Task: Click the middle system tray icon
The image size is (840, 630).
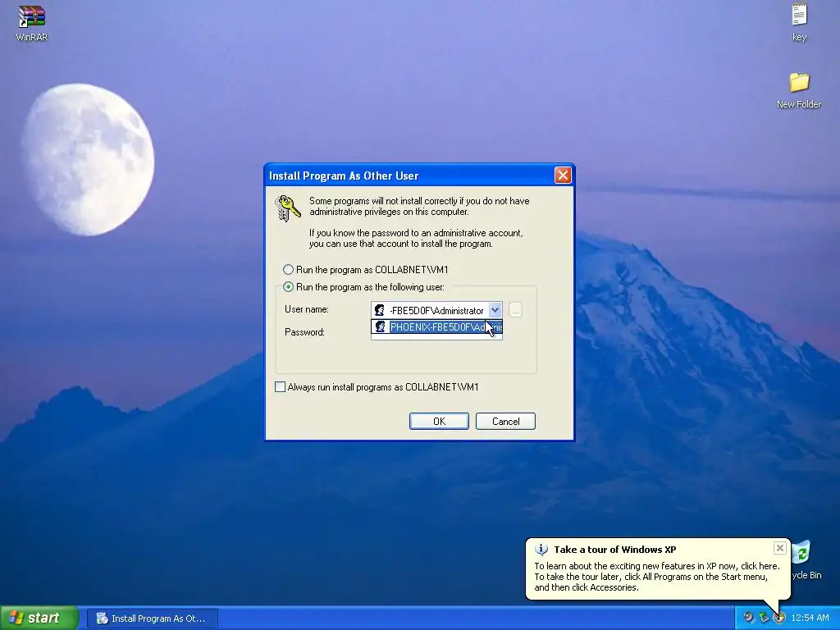Action: click(764, 618)
